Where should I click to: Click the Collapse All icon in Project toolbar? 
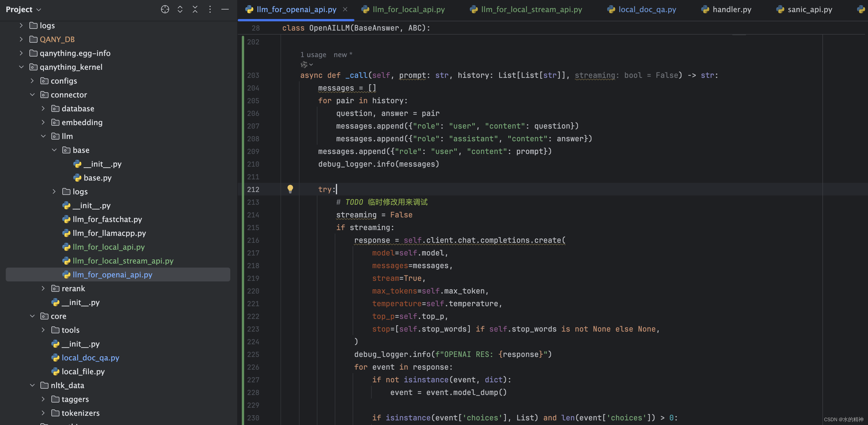point(195,10)
